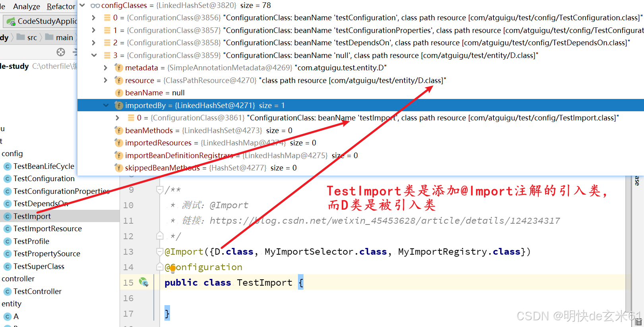
Task: Select the importedResources LinkedHashMap row
Action: [x=361, y=143]
